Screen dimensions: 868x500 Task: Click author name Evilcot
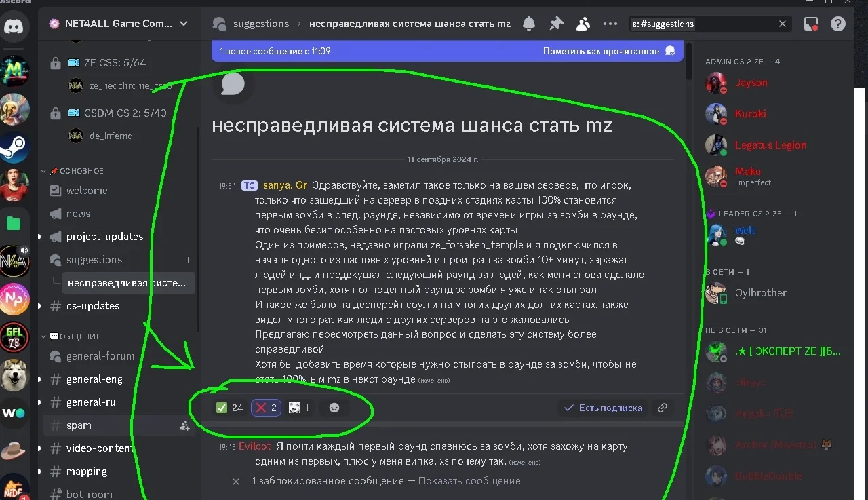click(255, 446)
